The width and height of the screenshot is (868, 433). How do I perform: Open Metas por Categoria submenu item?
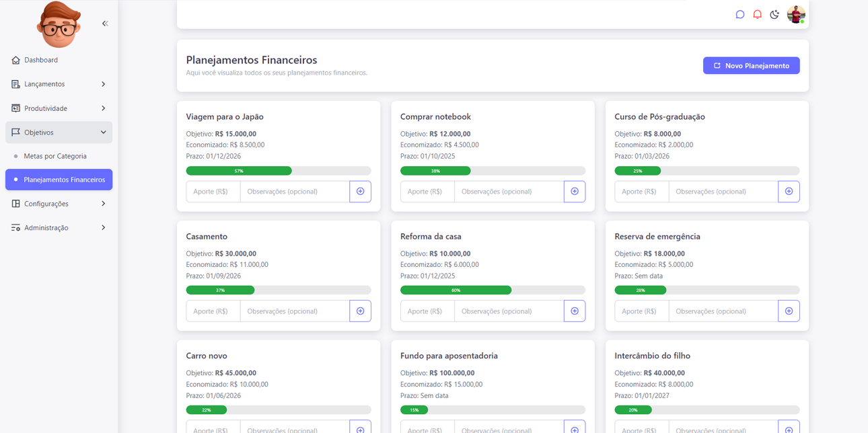point(55,156)
